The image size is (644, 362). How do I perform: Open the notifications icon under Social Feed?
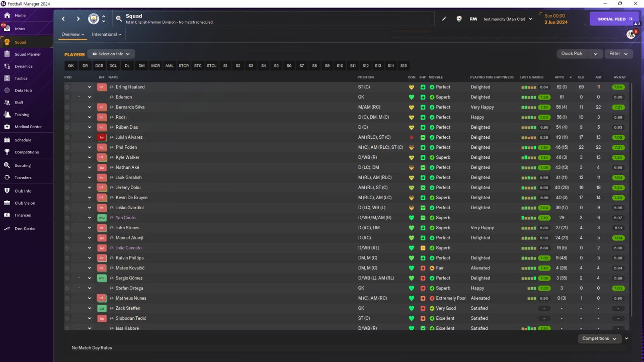[630, 34]
